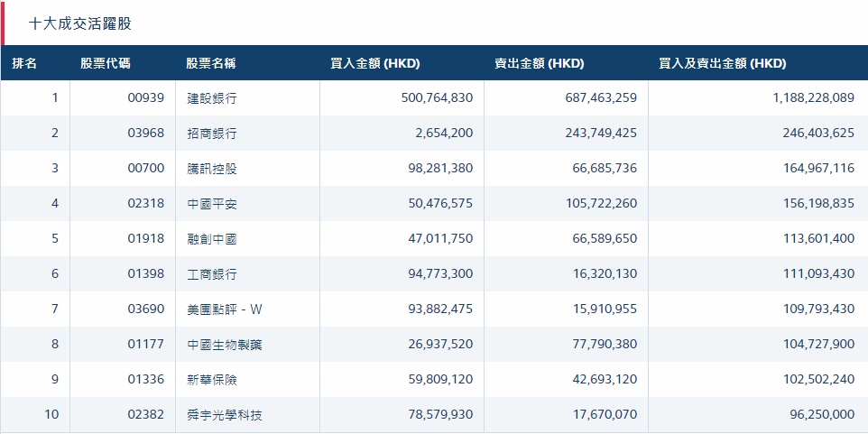Image resolution: width=868 pixels, height=434 pixels.
Task: Click the 賣出金額 (HKD) column header
Action: [x=539, y=64]
